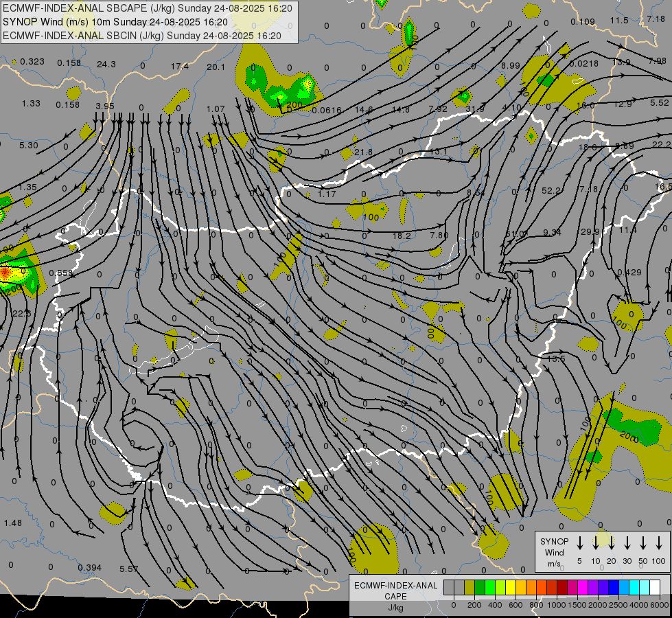Click the 5 m/s wind arrow in legend

tap(580, 543)
